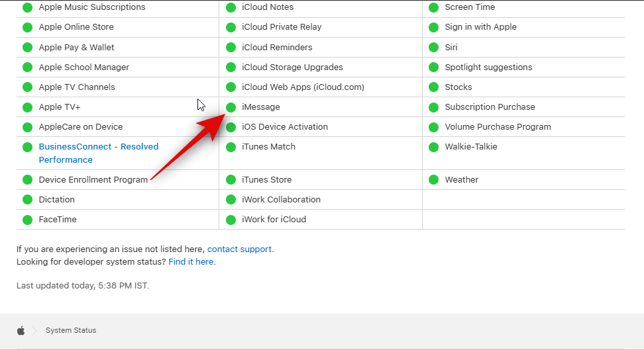Click the green dot for Apple TV Channels
The height and width of the screenshot is (350, 644).
[x=28, y=87]
